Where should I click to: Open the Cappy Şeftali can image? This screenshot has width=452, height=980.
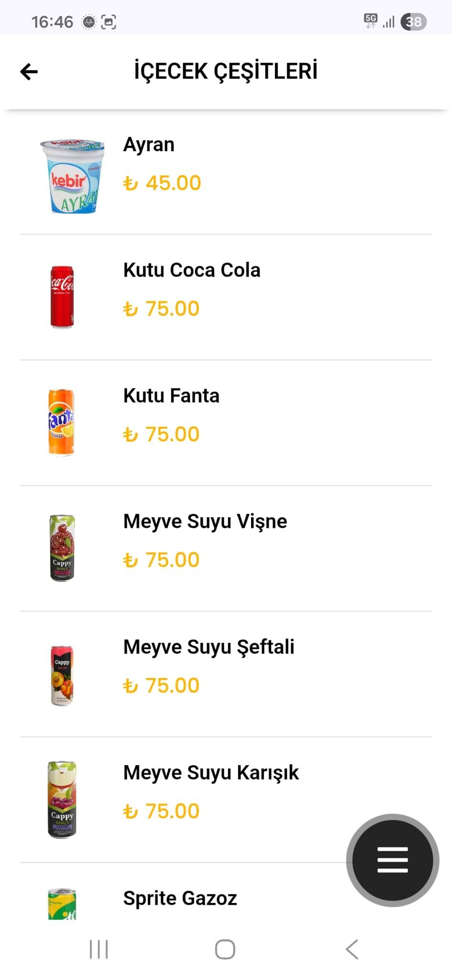pos(62,676)
